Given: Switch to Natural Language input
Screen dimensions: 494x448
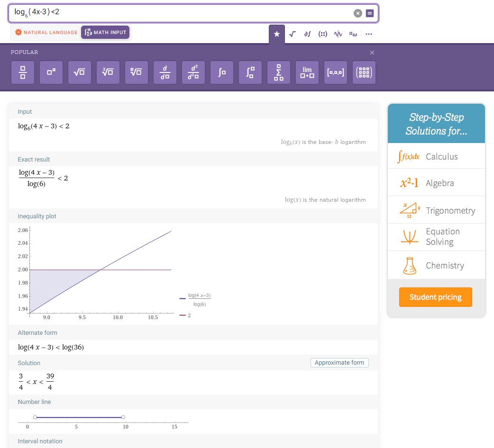Looking at the screenshot, I should tap(46, 32).
